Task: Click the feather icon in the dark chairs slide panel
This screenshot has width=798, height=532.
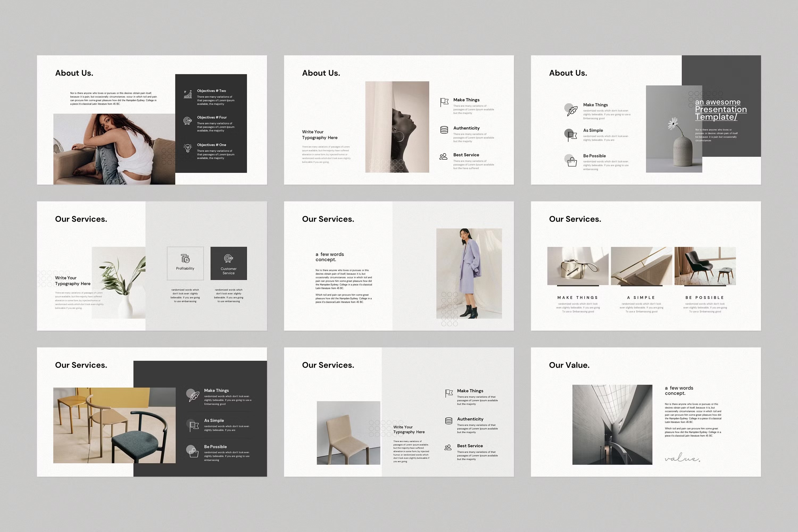Action: (194, 397)
